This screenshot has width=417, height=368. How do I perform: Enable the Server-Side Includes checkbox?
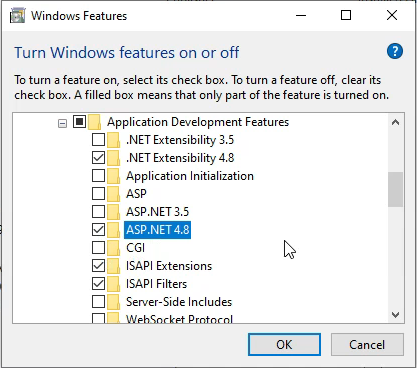point(98,302)
